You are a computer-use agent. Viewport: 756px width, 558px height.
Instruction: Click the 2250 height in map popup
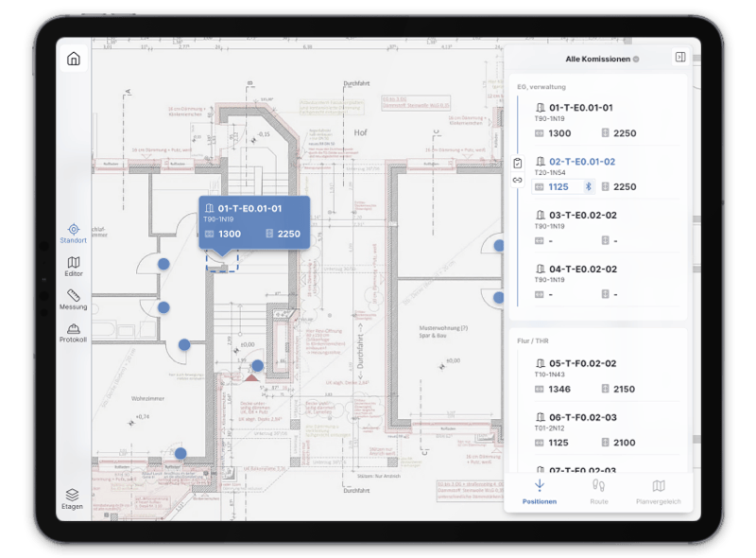point(289,235)
